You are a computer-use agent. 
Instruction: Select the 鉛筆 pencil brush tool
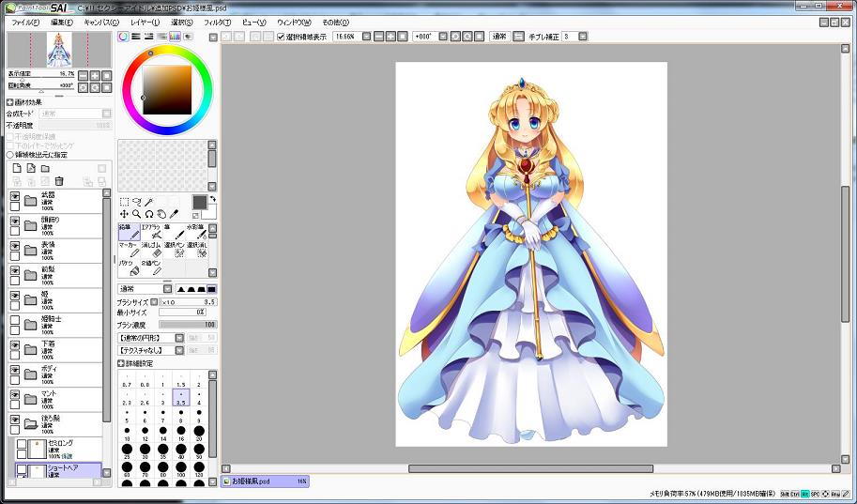(x=129, y=231)
